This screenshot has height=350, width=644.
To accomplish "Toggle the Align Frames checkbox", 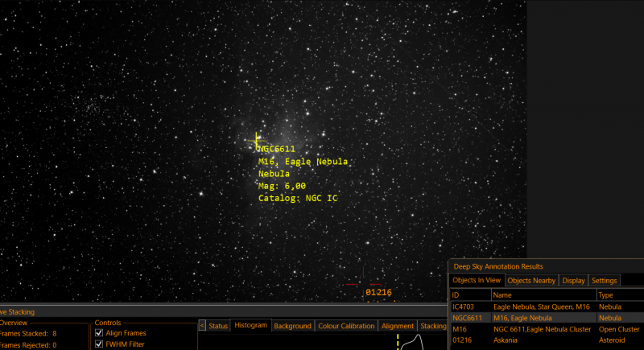I will point(99,333).
